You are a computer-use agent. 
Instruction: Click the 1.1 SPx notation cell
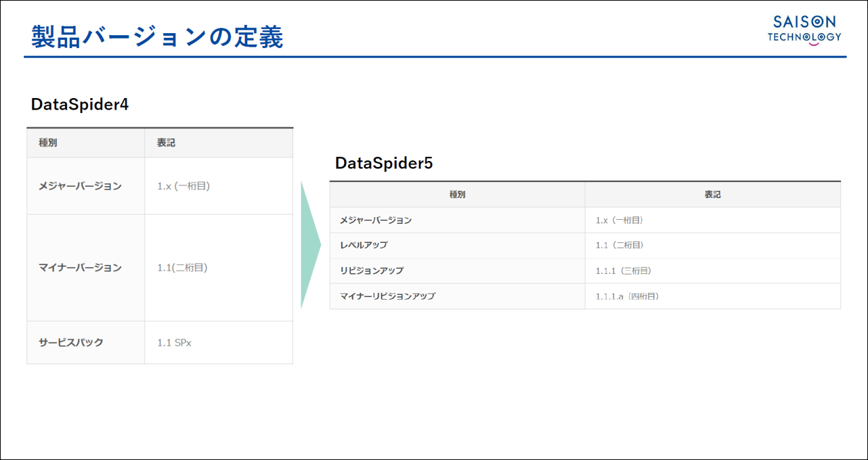(174, 342)
